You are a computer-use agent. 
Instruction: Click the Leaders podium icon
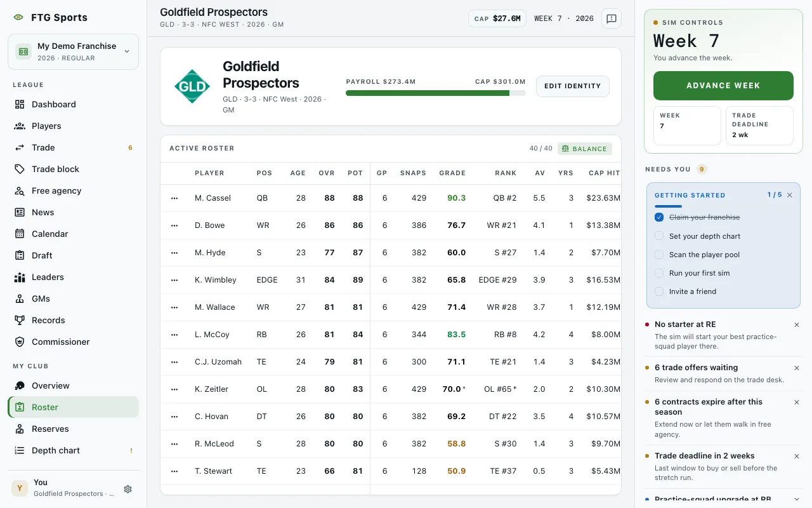tap(20, 277)
